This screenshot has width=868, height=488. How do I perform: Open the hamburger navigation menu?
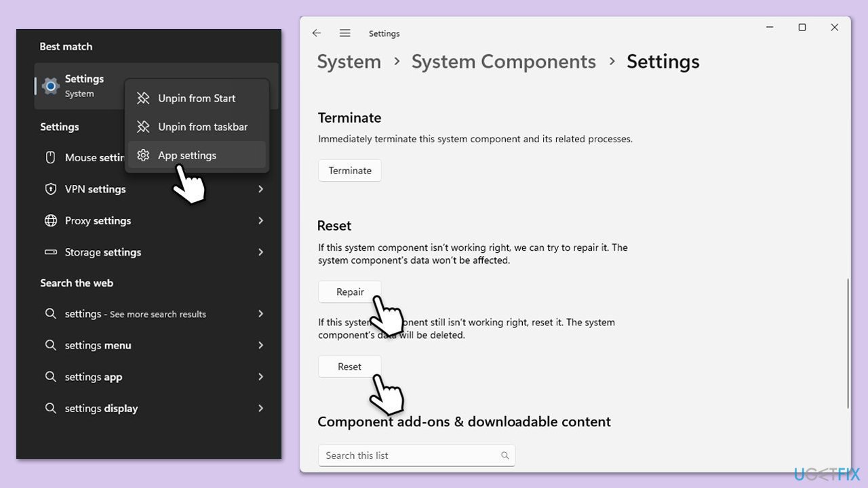[345, 33]
